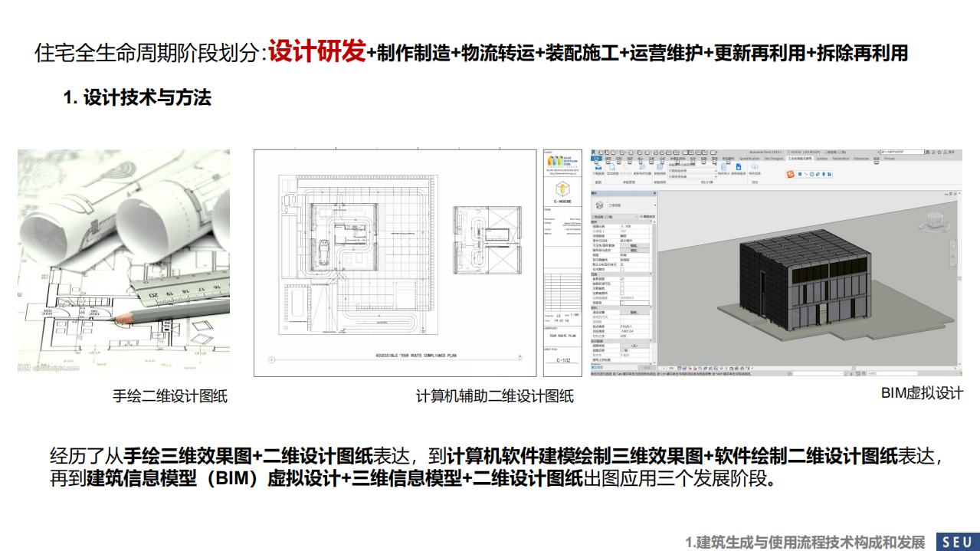This screenshot has width=980, height=551.
Task: Select the red SketchUp icon in the ribbon
Action: point(790,174)
